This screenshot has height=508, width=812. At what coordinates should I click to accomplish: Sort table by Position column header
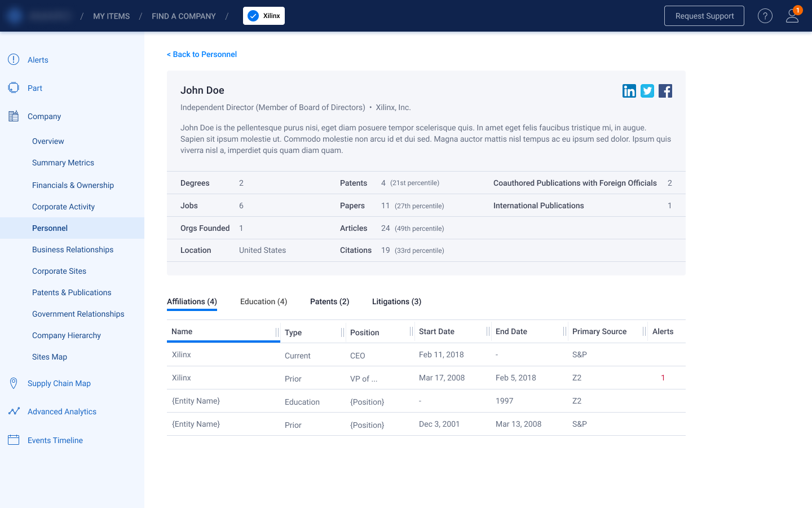pos(365,332)
